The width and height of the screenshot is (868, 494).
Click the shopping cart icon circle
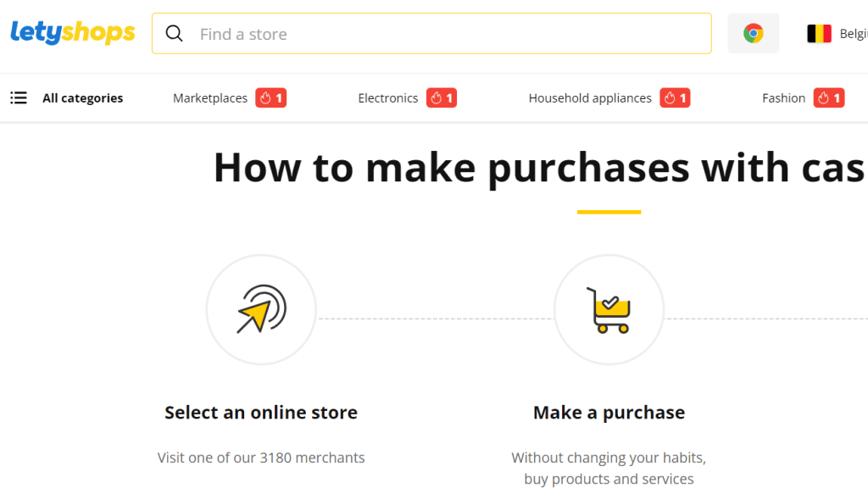609,309
